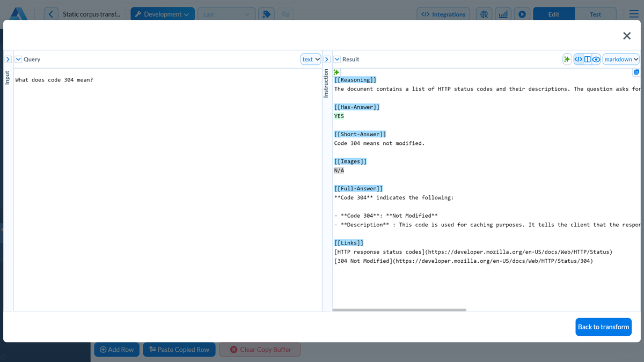Click the green sparkle icon beside Result view toggles
The width and height of the screenshot is (644, 362).
click(567, 60)
